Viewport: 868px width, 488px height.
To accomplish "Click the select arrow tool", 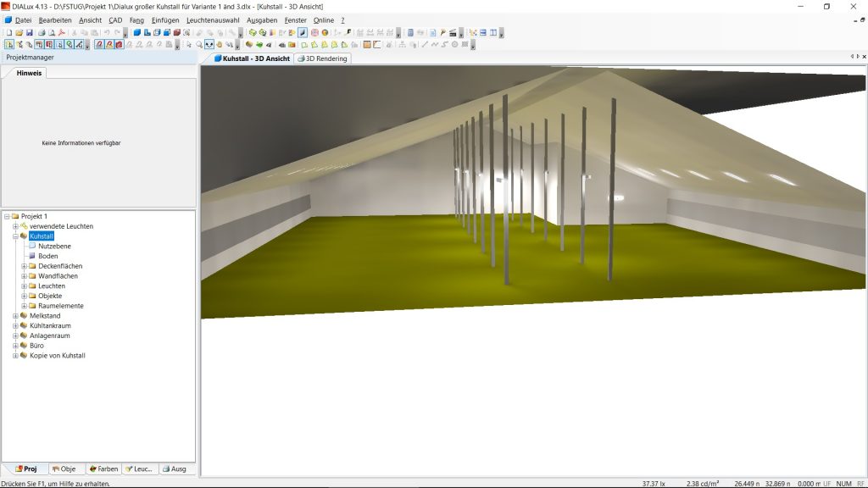I will 189,44.
